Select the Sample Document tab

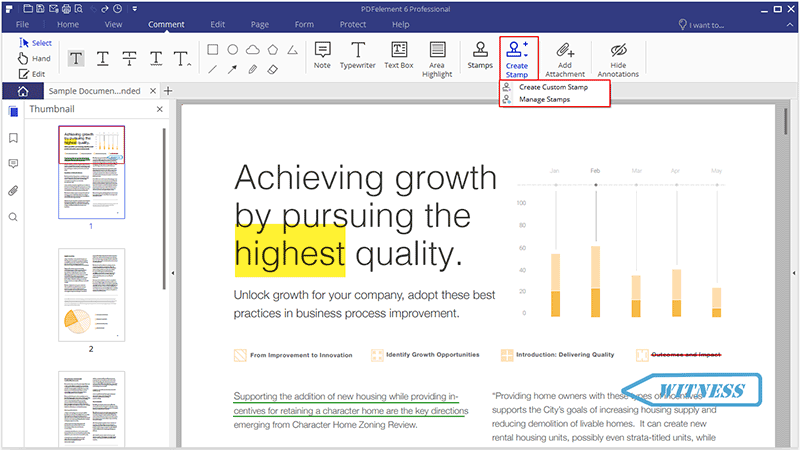[94, 91]
